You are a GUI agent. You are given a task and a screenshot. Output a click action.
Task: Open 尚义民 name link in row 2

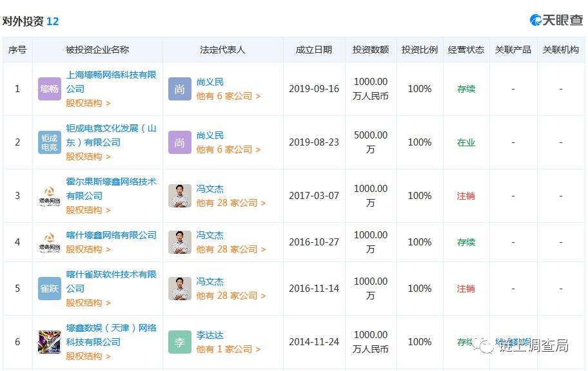210,136
